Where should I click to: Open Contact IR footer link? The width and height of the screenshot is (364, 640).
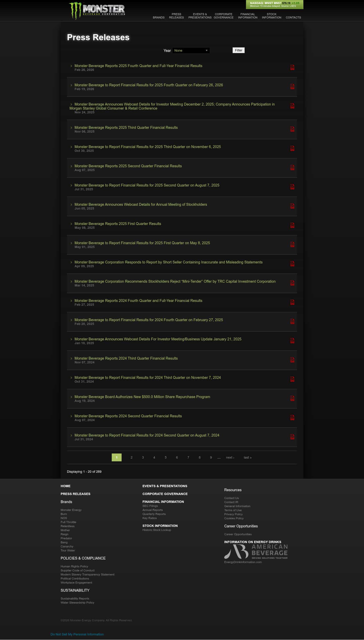231,502
